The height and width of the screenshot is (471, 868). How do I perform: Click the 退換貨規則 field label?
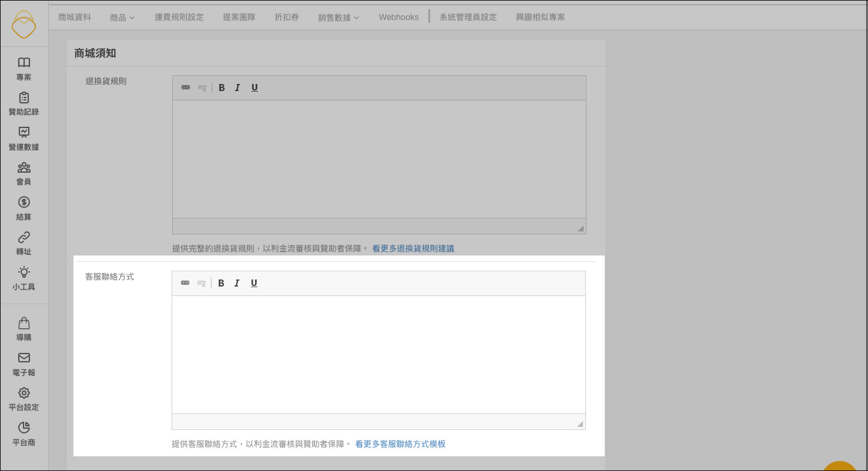(x=106, y=81)
